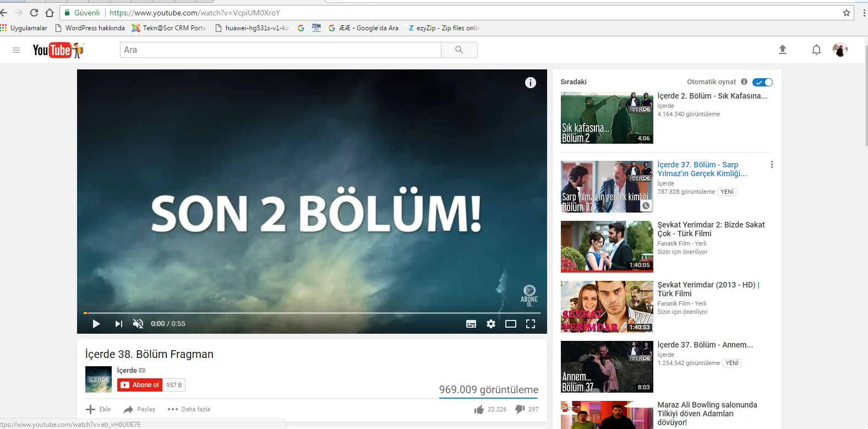Like the video with thumbs up
The width and height of the screenshot is (868, 429).
tap(479, 409)
